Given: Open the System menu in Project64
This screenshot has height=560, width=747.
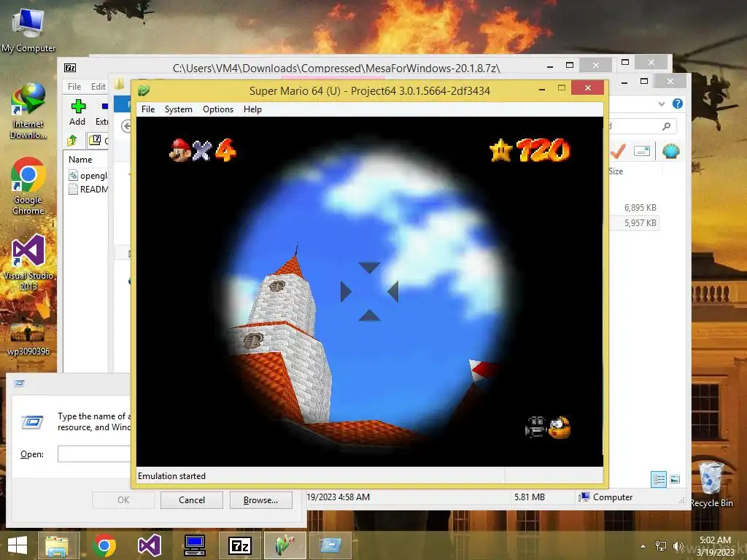Looking at the screenshot, I should pos(178,109).
